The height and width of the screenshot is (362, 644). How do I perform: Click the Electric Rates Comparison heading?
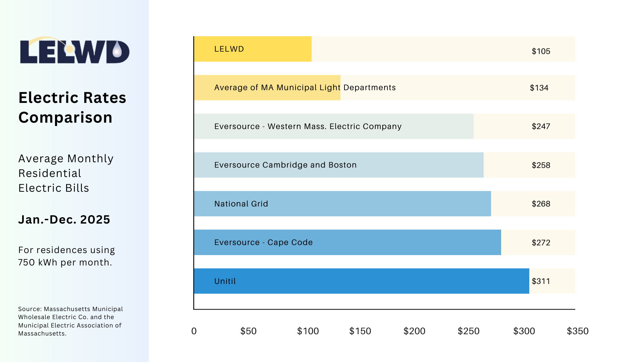click(x=72, y=108)
